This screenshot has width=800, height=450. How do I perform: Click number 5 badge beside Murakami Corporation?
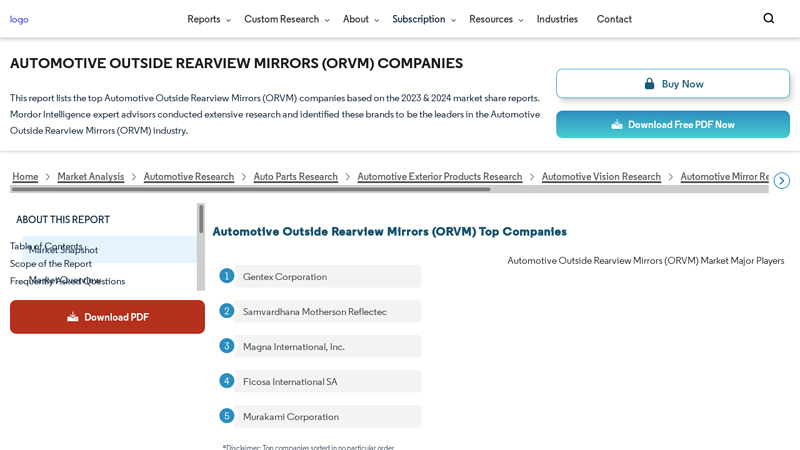227,416
